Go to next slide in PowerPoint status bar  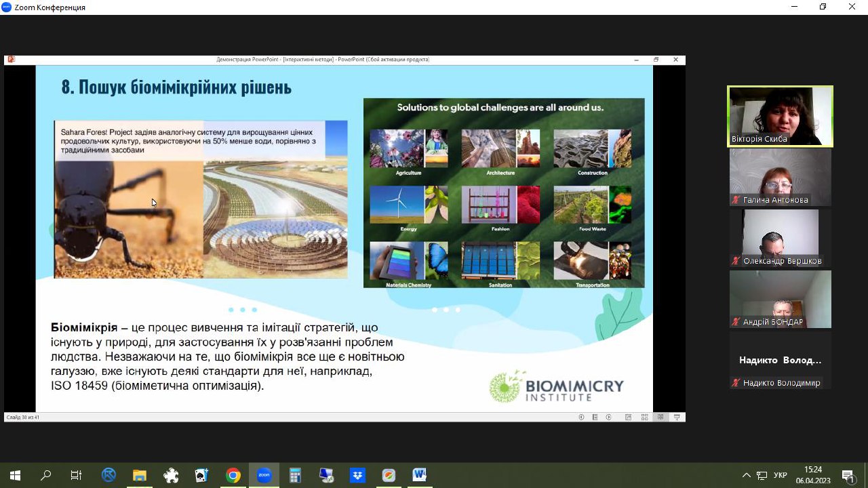tap(609, 418)
